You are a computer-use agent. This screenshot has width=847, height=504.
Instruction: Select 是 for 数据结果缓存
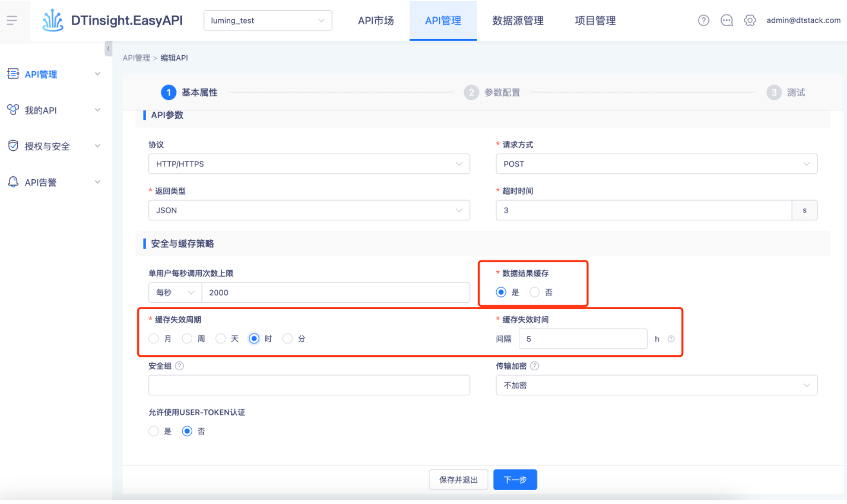pyautogui.click(x=501, y=292)
